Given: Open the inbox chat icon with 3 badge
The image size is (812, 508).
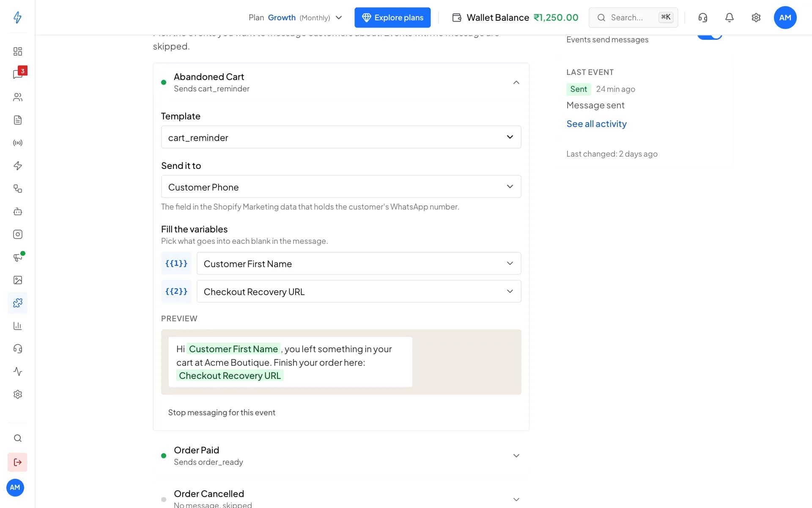Looking at the screenshot, I should tap(17, 74).
